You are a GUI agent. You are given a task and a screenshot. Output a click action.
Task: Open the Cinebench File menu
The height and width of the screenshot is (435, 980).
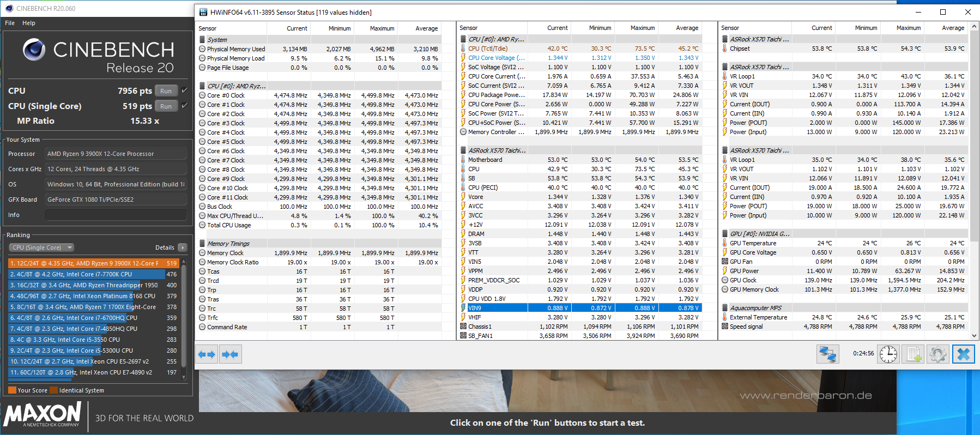(10, 23)
